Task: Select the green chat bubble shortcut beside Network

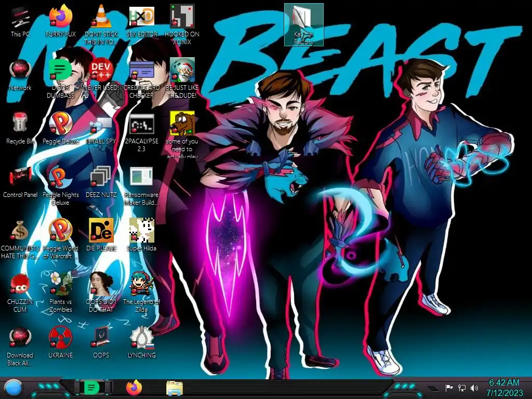Action: pos(60,78)
